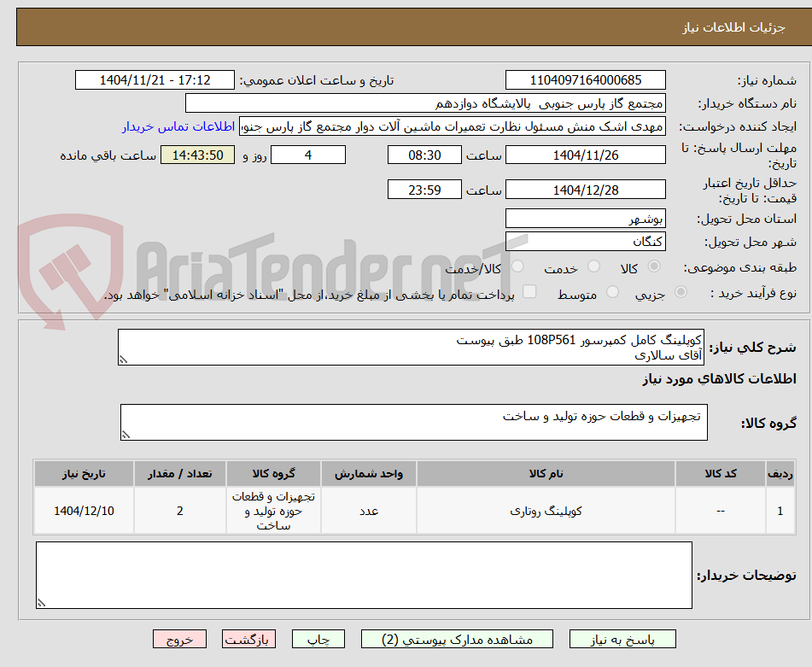Click the خروج exit button

[x=179, y=639]
